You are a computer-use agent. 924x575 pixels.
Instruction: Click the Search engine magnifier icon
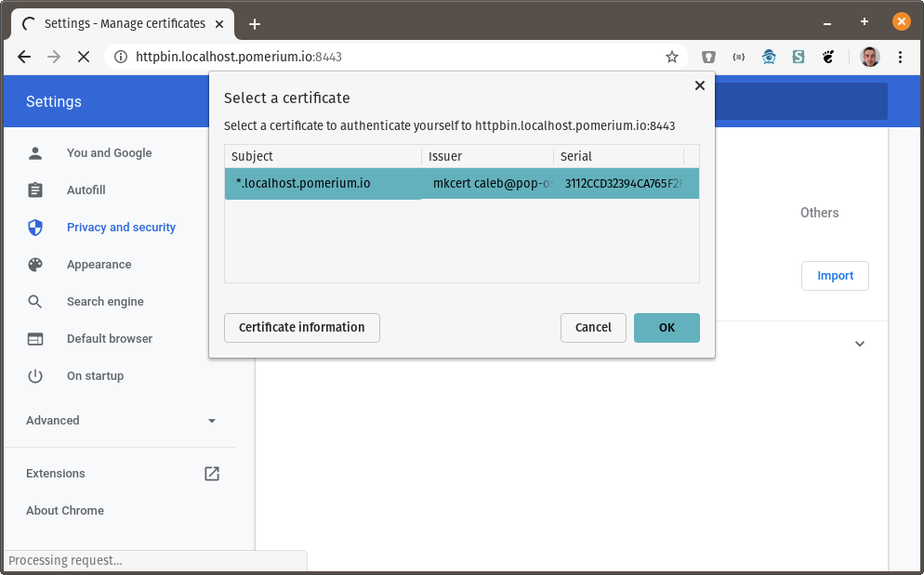pyautogui.click(x=35, y=302)
